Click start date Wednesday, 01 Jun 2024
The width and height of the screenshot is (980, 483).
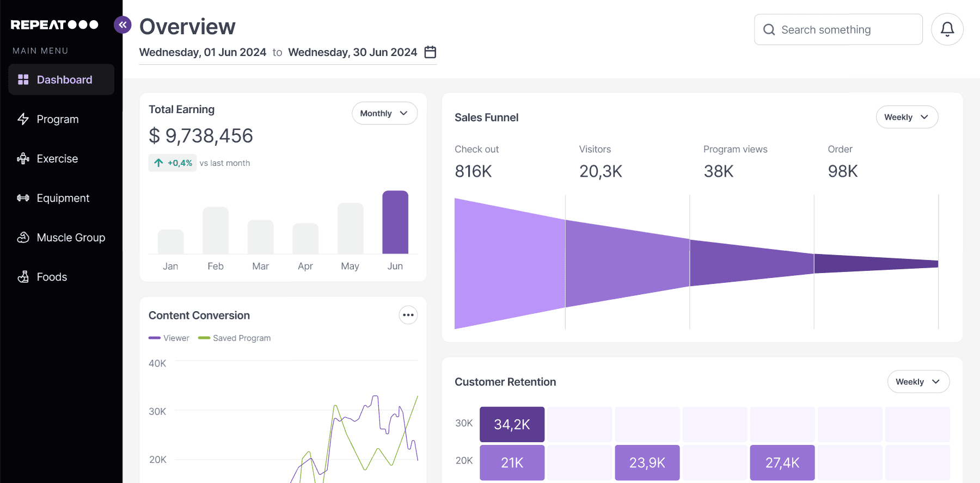(203, 52)
